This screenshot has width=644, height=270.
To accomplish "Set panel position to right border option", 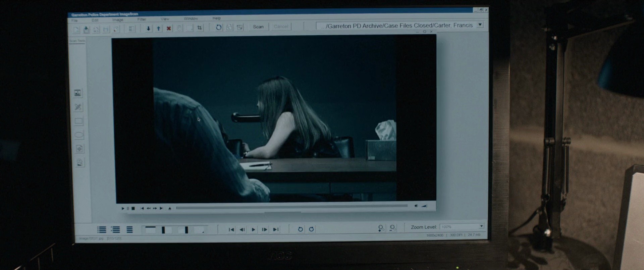I will pyautogui.click(x=183, y=230).
